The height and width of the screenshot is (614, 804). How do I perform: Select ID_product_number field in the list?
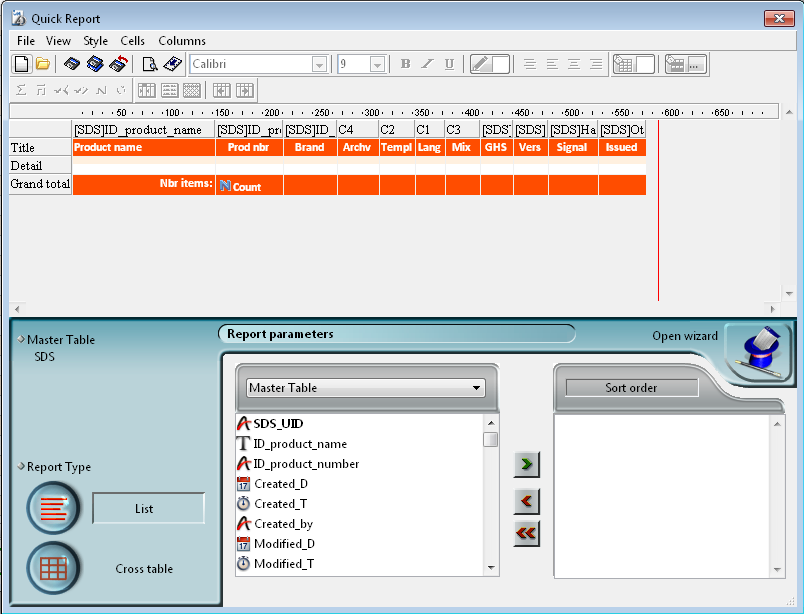(x=359, y=464)
